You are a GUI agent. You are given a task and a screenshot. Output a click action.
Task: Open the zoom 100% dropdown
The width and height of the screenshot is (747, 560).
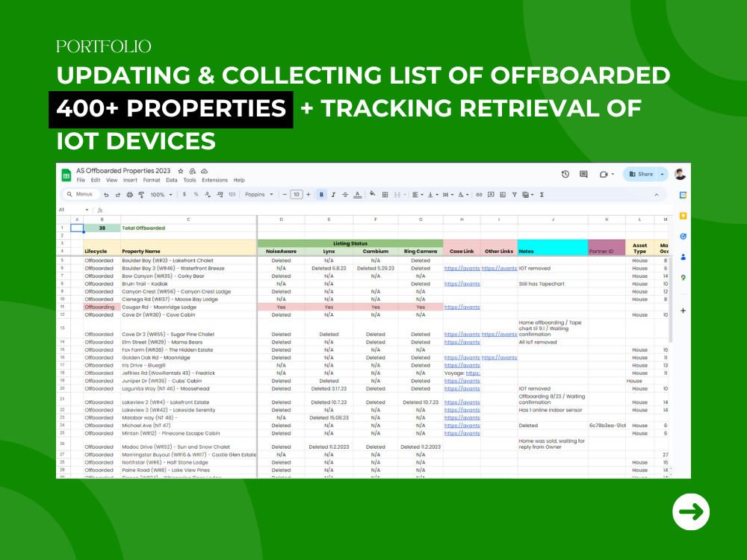(161, 195)
